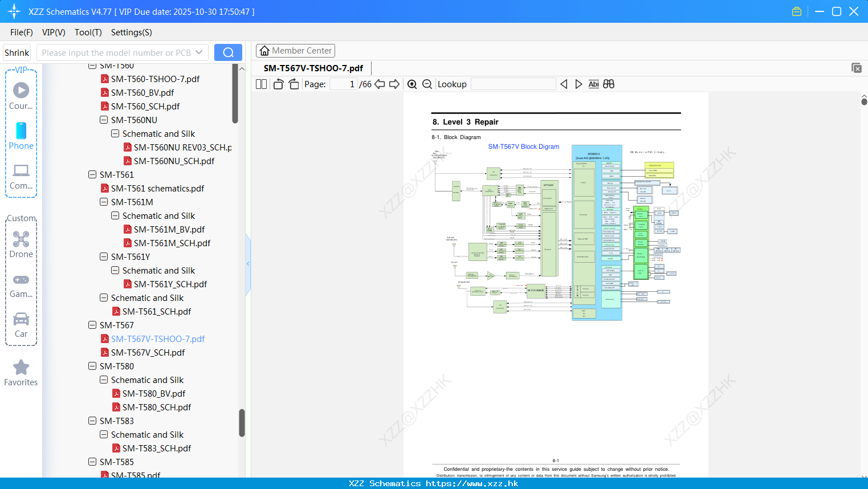Open SM-T561M_BV.pdf file
Image resolution: width=868 pixels, height=489 pixels.
coord(169,229)
